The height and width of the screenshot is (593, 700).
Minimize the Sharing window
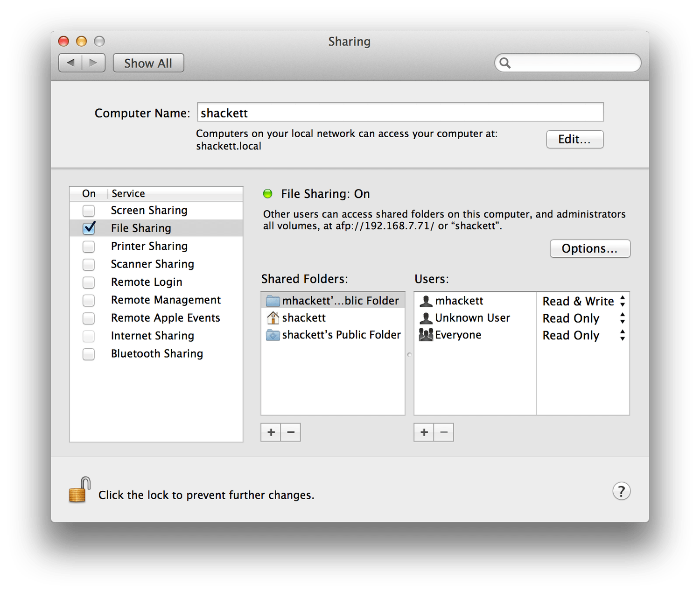pos(81,41)
